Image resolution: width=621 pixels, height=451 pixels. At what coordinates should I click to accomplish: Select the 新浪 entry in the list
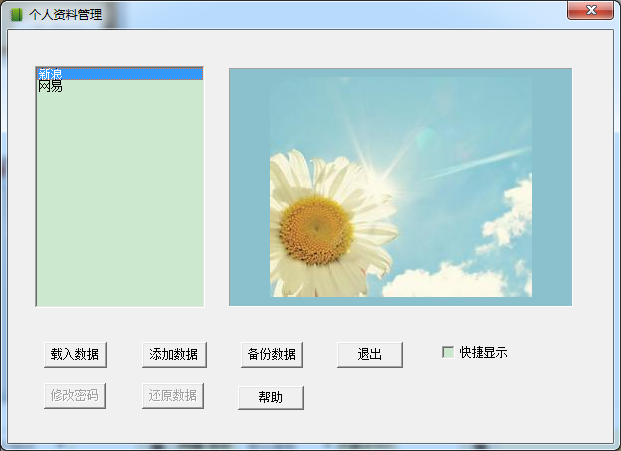pos(120,74)
